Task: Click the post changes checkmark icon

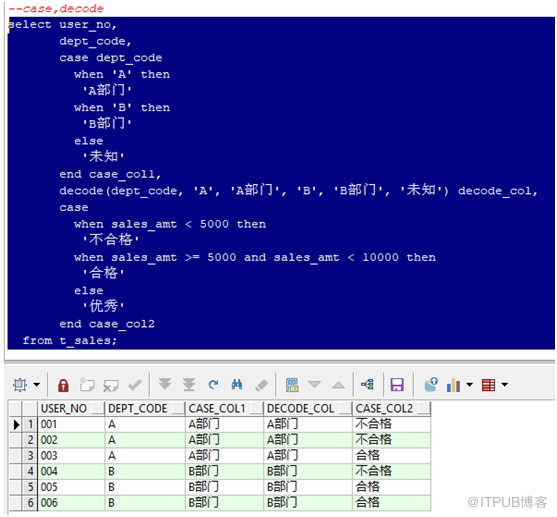Action: click(135, 384)
